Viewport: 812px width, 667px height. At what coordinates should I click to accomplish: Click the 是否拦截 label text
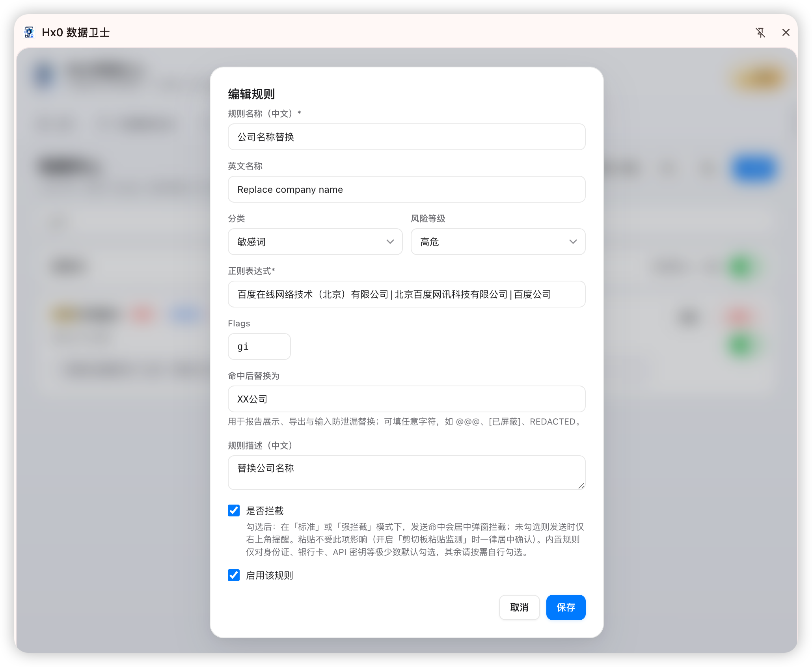click(265, 511)
